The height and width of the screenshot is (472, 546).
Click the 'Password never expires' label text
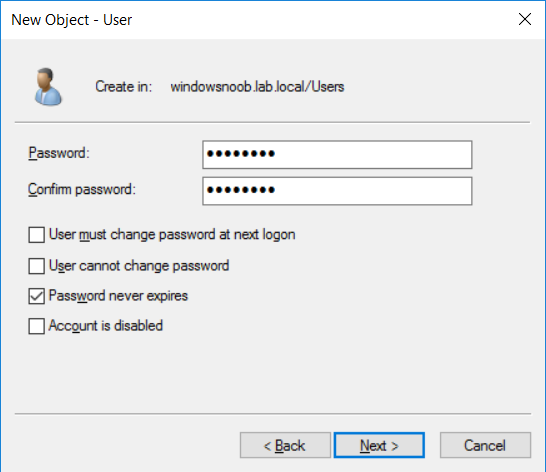click(x=118, y=296)
